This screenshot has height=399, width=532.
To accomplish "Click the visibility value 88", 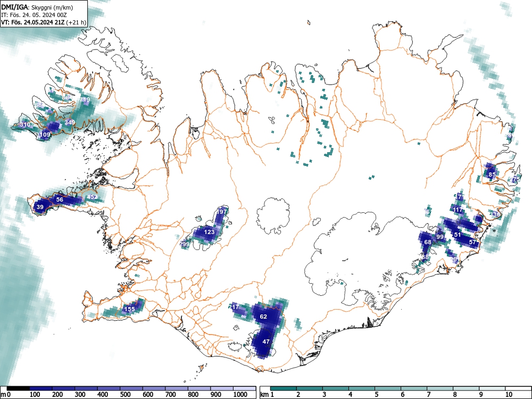I will (x=425, y=257).
